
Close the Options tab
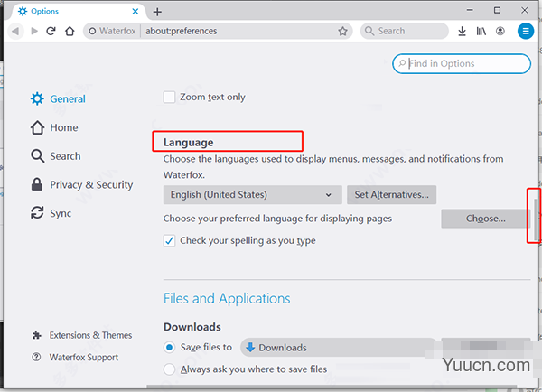135,12
